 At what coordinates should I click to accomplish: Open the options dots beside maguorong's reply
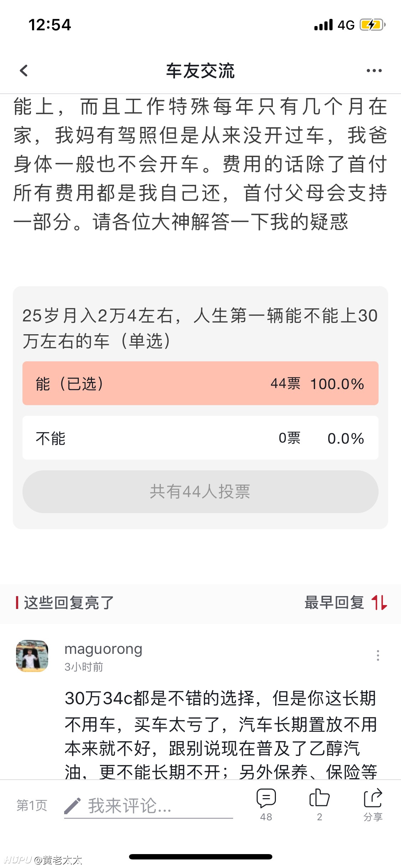(x=378, y=656)
